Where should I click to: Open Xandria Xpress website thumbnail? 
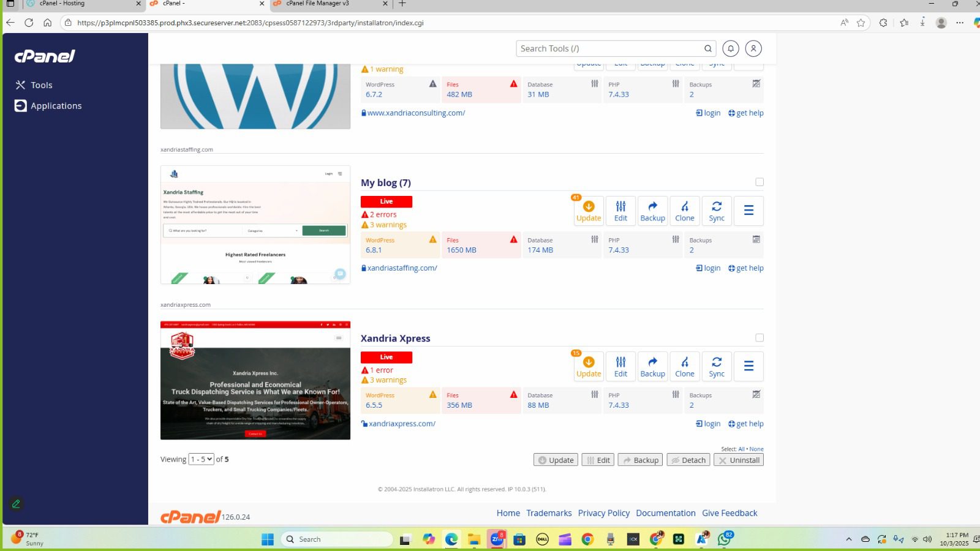255,380
